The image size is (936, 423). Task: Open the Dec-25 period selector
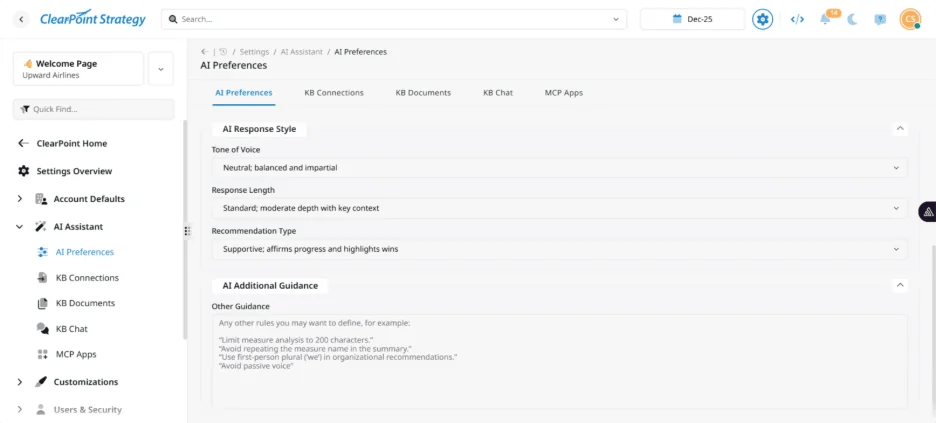(x=692, y=19)
